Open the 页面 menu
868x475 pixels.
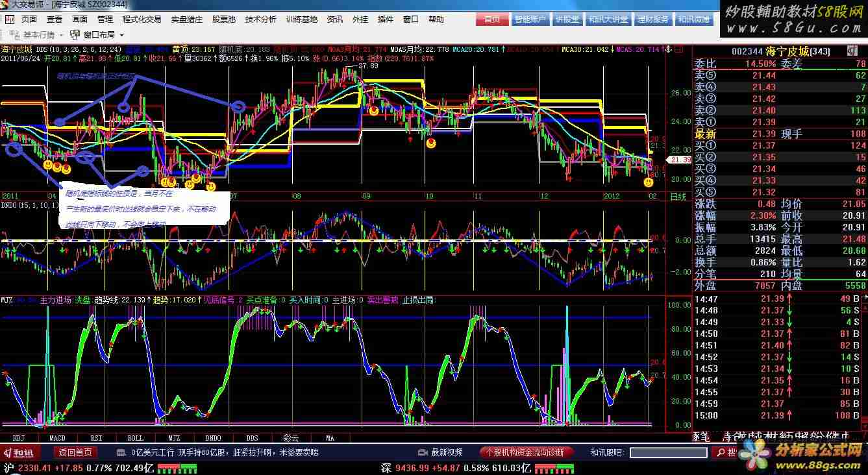29,19
